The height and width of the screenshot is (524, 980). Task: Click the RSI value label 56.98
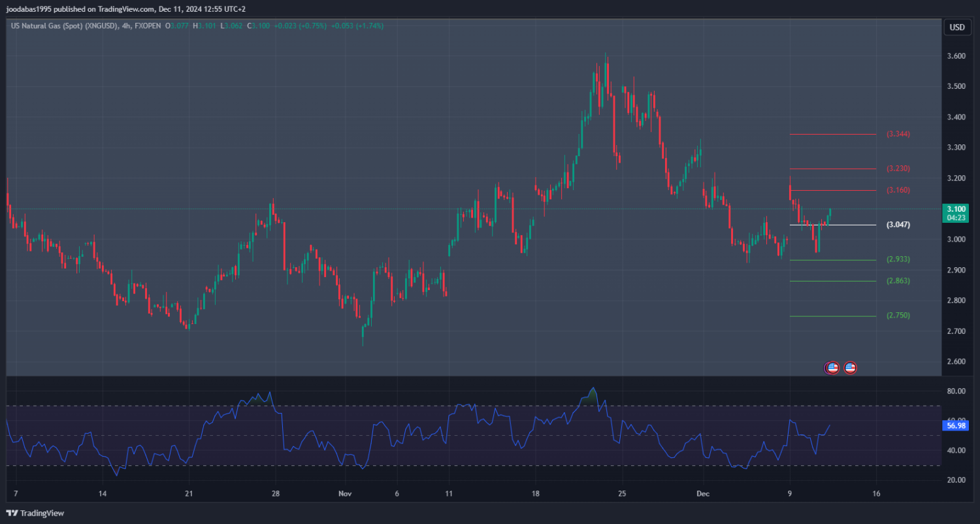pyautogui.click(x=955, y=425)
